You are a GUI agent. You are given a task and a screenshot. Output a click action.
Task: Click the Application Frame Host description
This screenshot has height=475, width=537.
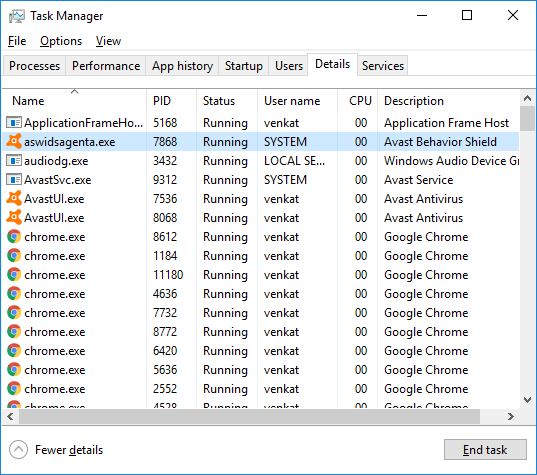coord(447,123)
